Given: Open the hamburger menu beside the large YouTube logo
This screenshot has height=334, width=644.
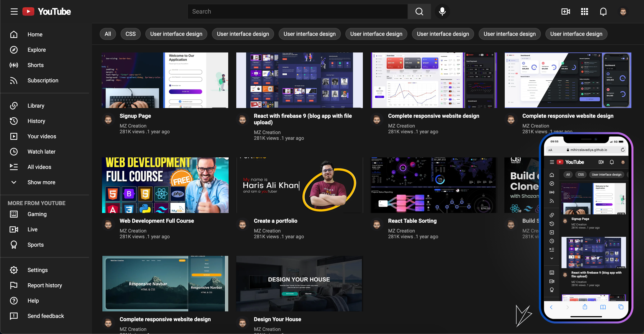Looking at the screenshot, I should (14, 11).
